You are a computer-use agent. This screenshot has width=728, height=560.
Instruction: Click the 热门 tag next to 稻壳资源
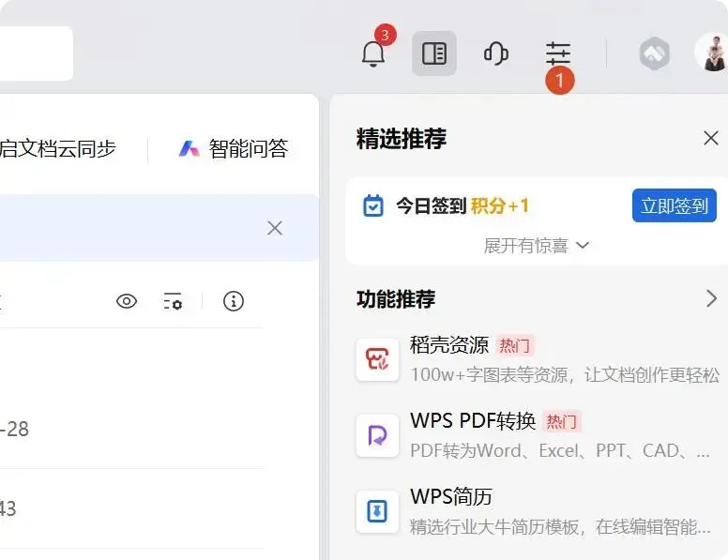pos(514,345)
